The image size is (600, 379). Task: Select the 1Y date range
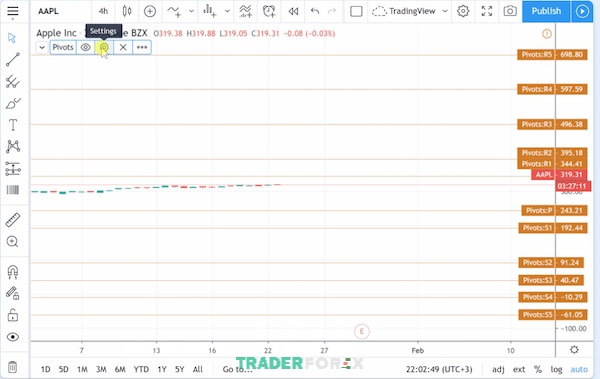pyautogui.click(x=162, y=369)
